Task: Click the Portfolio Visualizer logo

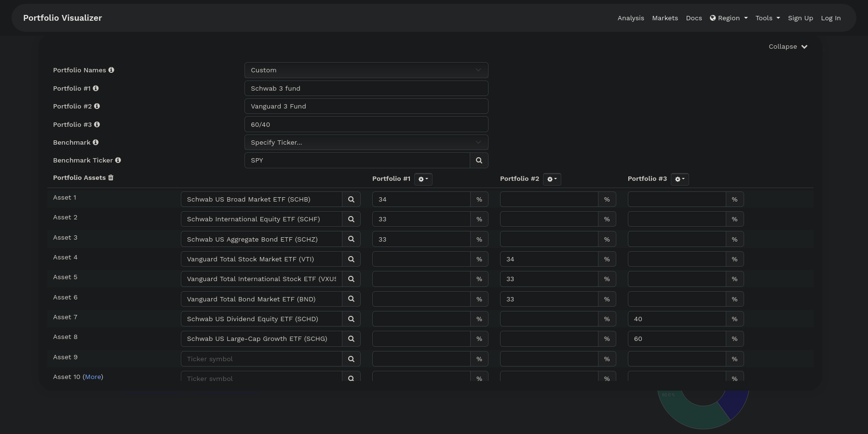Action: point(63,18)
